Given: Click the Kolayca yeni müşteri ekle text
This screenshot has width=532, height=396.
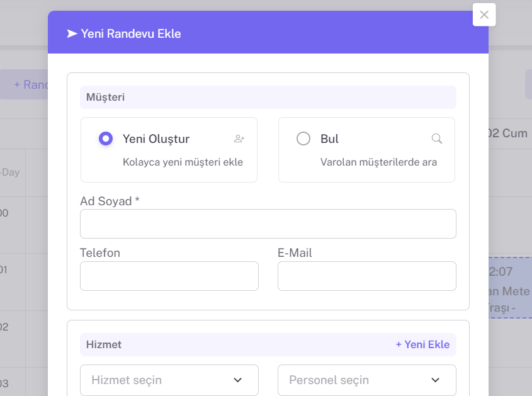Looking at the screenshot, I should pyautogui.click(x=183, y=162).
